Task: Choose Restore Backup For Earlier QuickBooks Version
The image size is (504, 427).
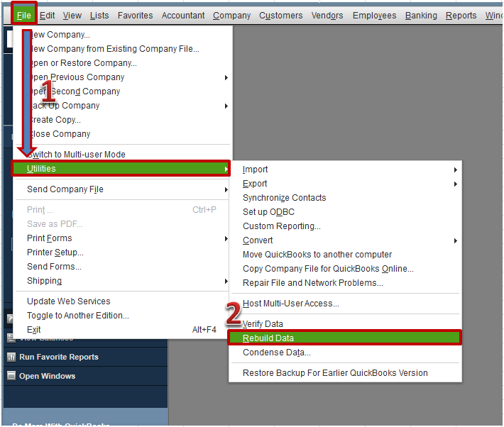Action: (x=335, y=372)
